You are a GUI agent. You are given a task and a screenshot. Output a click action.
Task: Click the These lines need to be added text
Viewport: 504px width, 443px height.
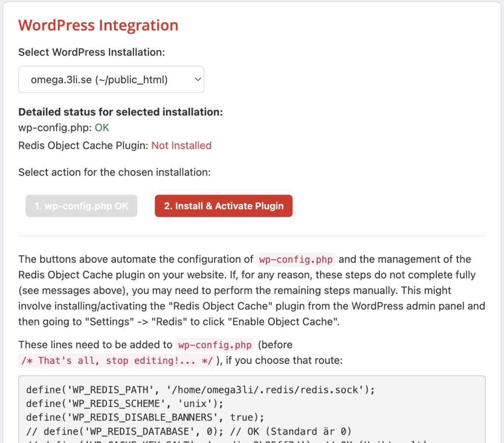pyautogui.click(x=95, y=345)
